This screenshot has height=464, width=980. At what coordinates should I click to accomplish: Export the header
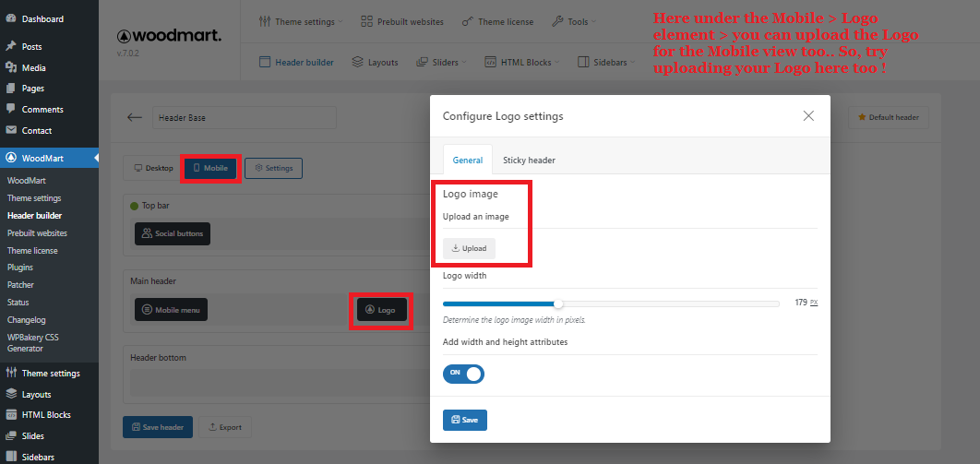225,427
